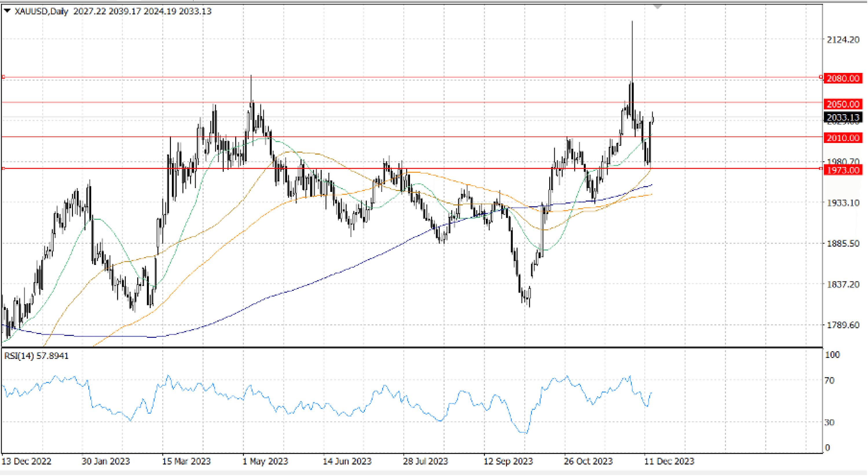Click the 11 Dec 2023 date label
Image resolution: width=868 pixels, height=476 pixels.
[669, 461]
